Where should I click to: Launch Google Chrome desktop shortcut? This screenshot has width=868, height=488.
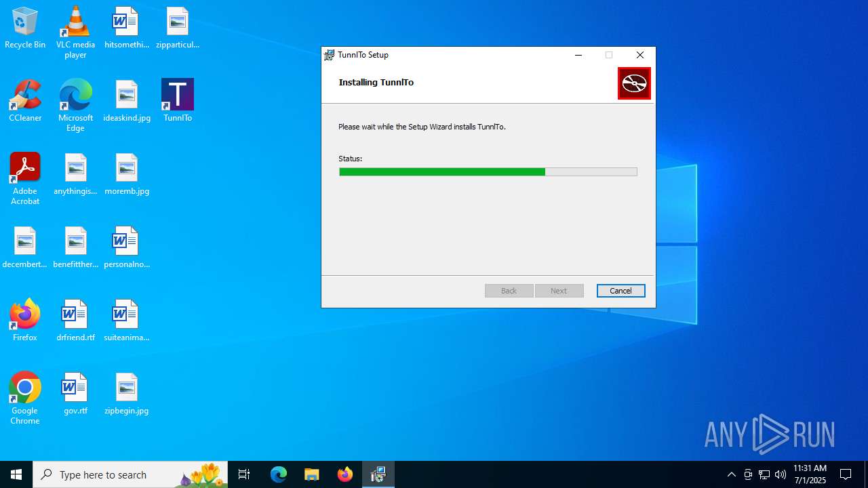coord(25,399)
